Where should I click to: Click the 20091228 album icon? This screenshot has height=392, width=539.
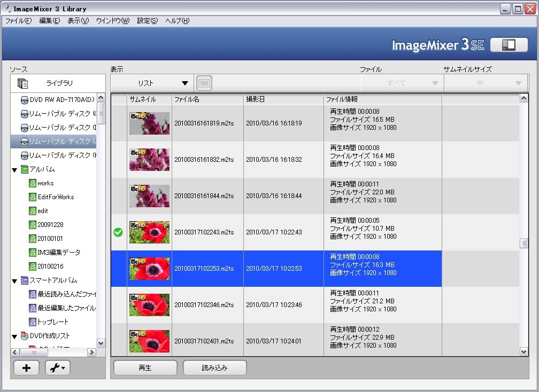[32, 225]
